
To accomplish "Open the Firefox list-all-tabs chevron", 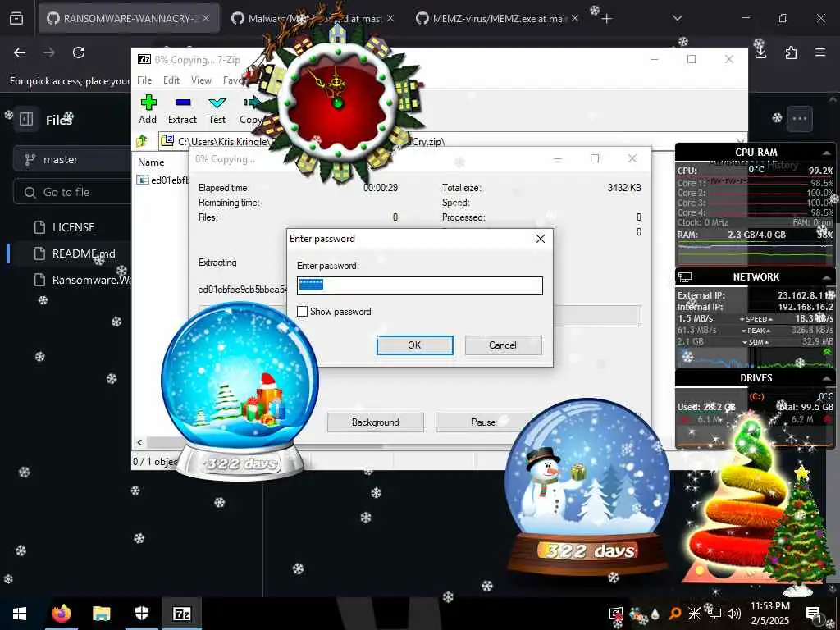I will (678, 18).
